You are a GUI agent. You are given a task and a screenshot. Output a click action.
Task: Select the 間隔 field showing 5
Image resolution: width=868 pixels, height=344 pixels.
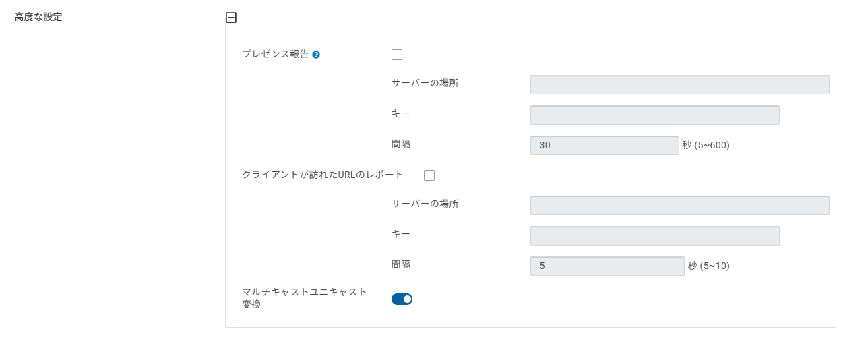point(607,266)
